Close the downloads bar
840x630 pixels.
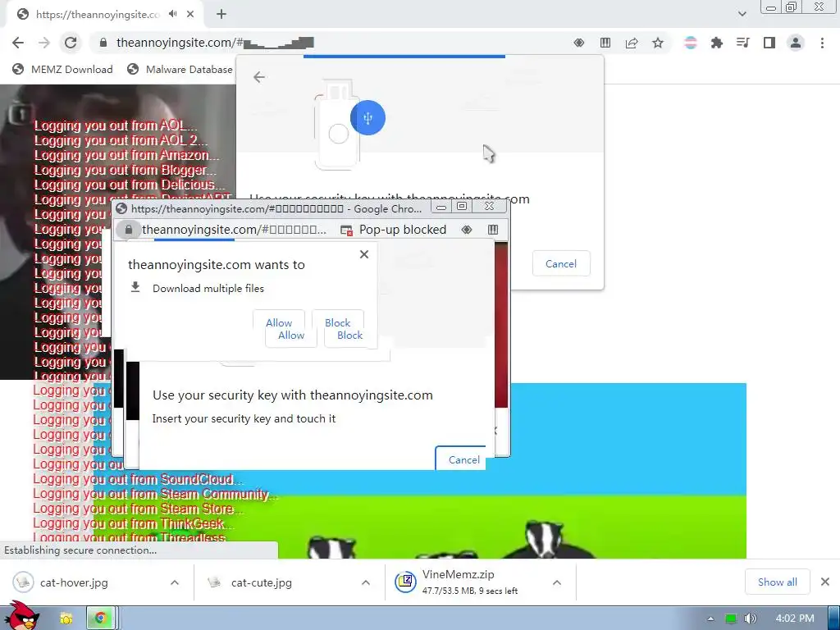[825, 582]
